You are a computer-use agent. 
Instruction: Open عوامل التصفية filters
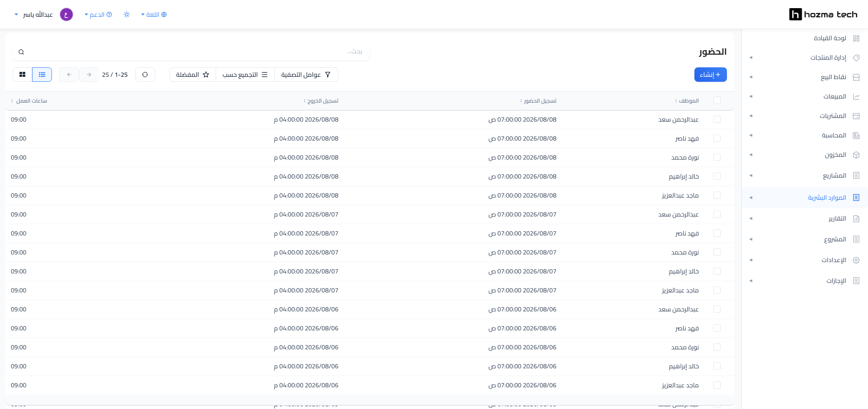point(306,75)
